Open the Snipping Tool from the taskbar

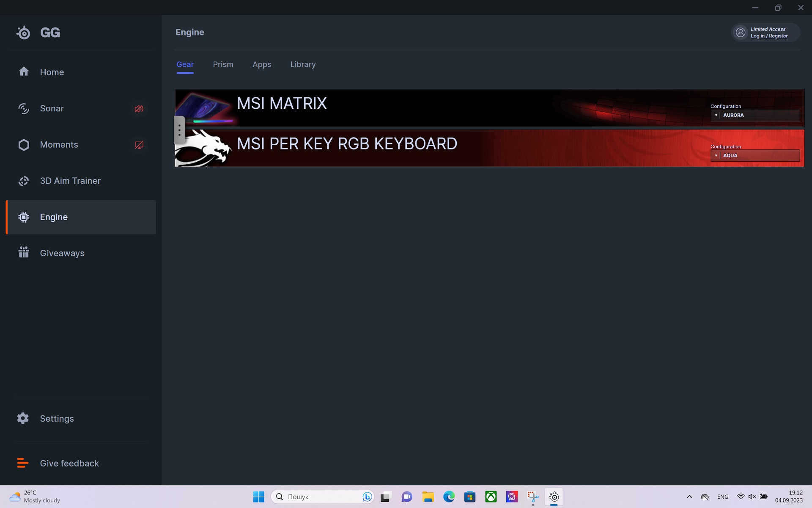pos(533,497)
